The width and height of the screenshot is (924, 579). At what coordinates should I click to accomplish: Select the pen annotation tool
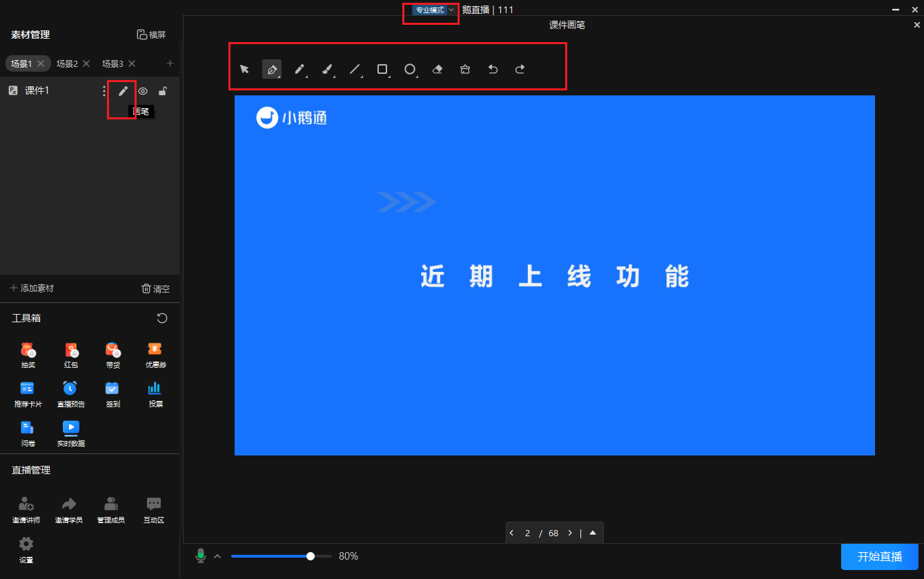(299, 69)
